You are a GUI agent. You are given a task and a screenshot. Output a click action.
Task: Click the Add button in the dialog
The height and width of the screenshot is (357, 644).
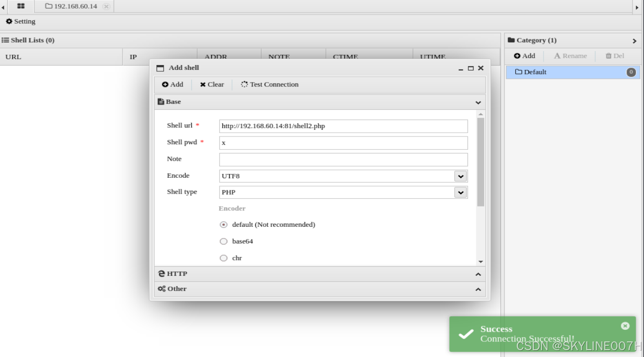pos(172,84)
